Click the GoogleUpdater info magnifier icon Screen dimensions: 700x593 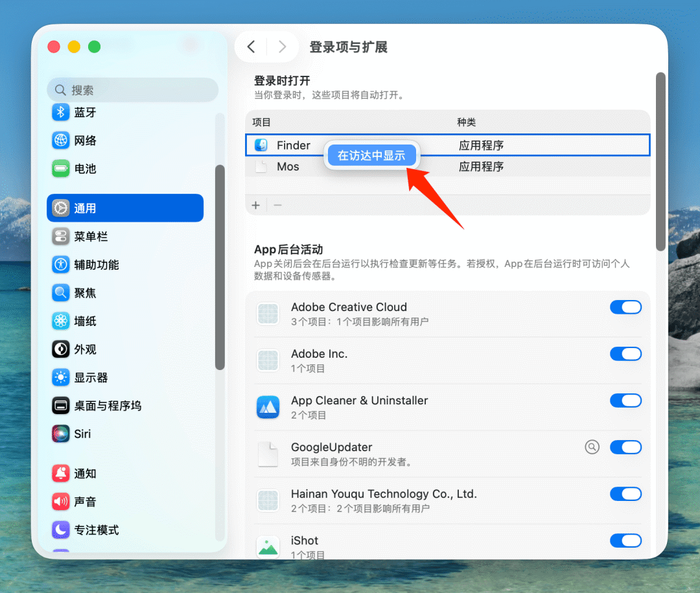pos(592,447)
